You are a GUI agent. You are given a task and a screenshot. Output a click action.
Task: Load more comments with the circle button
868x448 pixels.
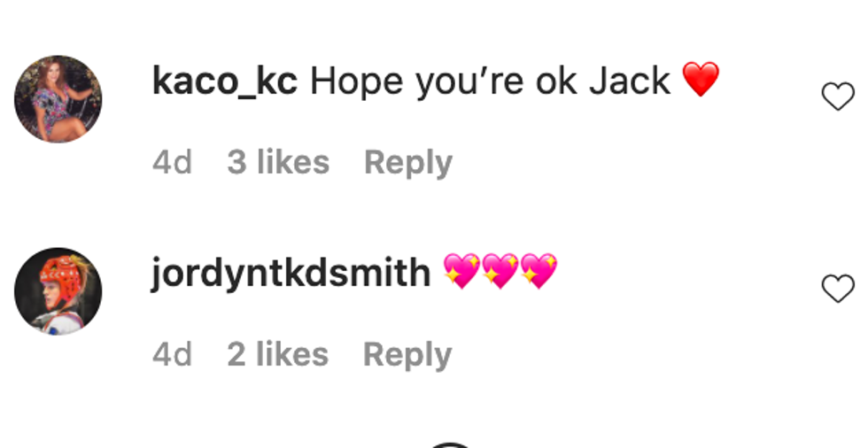(x=450, y=444)
